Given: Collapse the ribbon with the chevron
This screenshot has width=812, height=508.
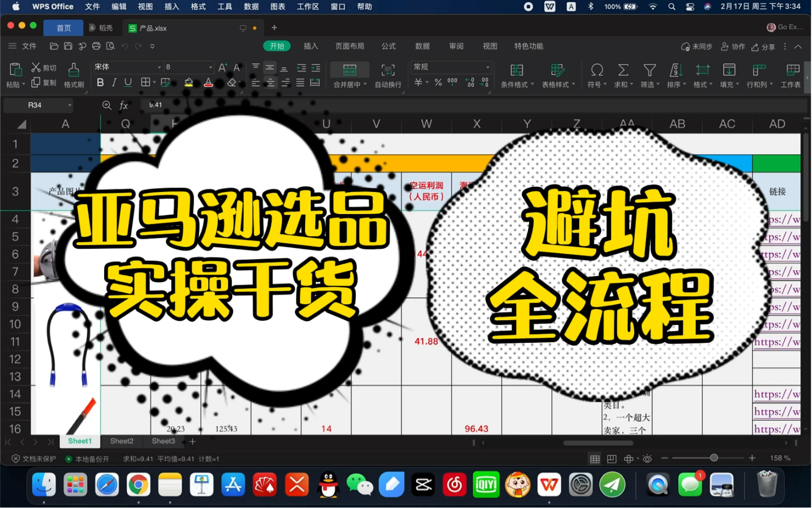Looking at the screenshot, I should click(x=798, y=47).
